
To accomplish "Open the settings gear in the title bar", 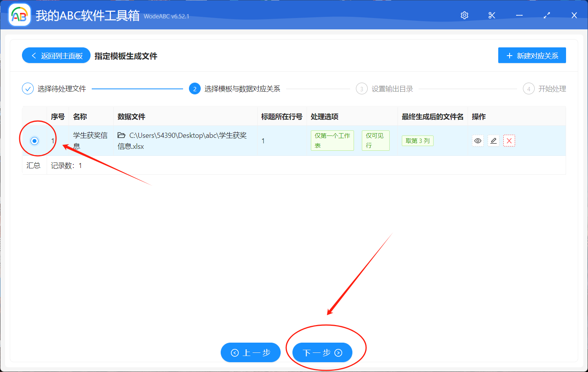I will (464, 15).
